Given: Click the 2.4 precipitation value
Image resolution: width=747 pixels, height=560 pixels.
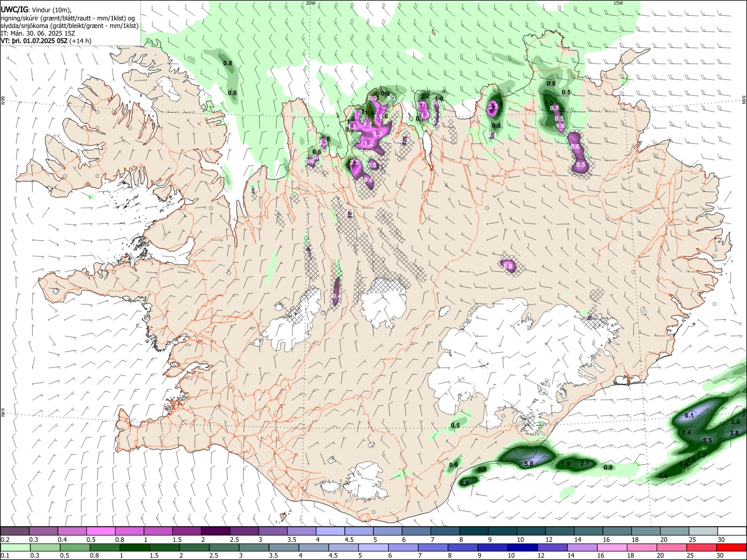Looking at the screenshot, I should (686, 432).
